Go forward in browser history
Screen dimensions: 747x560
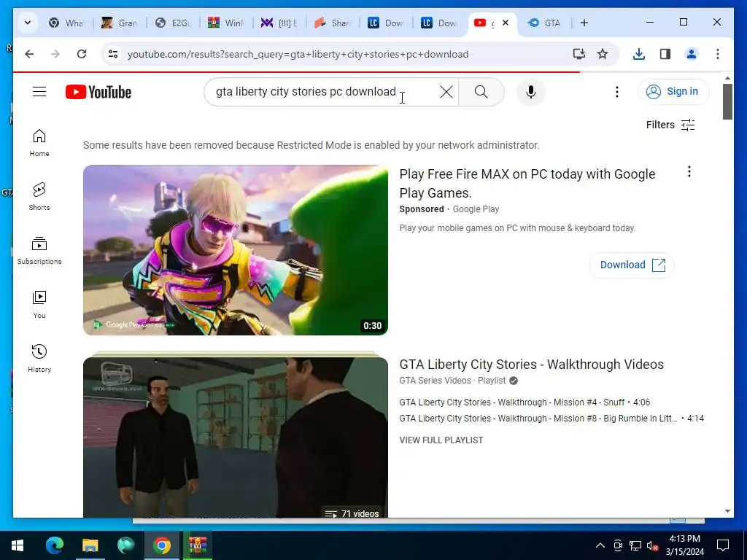[x=55, y=54]
